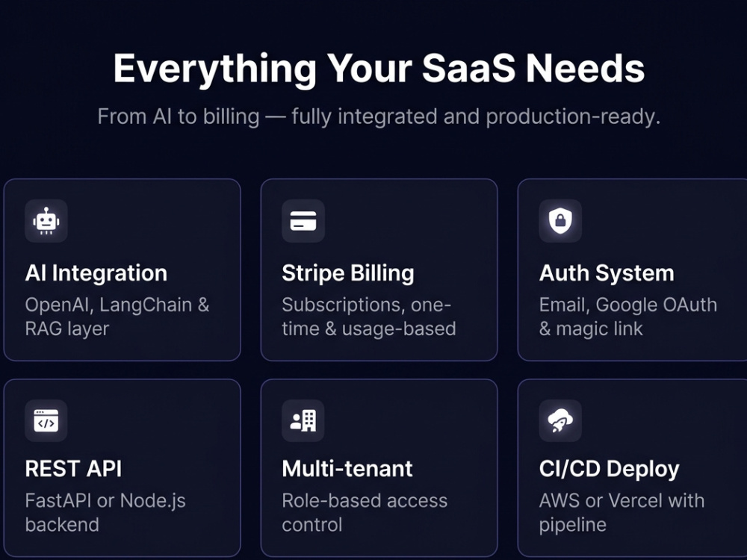Click 'OpenAI, LangChain & RAG layer' description
The image size is (747, 560).
[117, 317]
